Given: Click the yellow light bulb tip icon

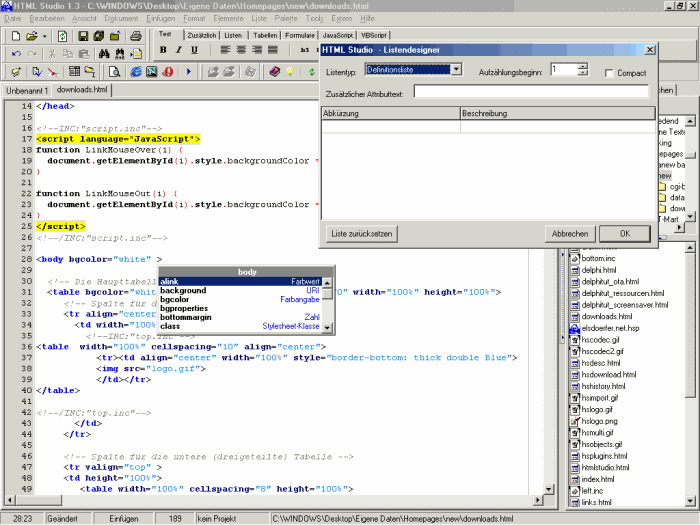Looking at the screenshot, I should (290, 71).
